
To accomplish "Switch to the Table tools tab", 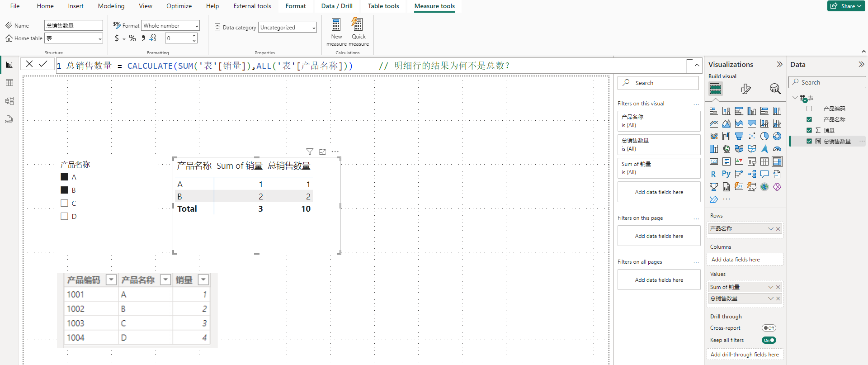I will [383, 6].
